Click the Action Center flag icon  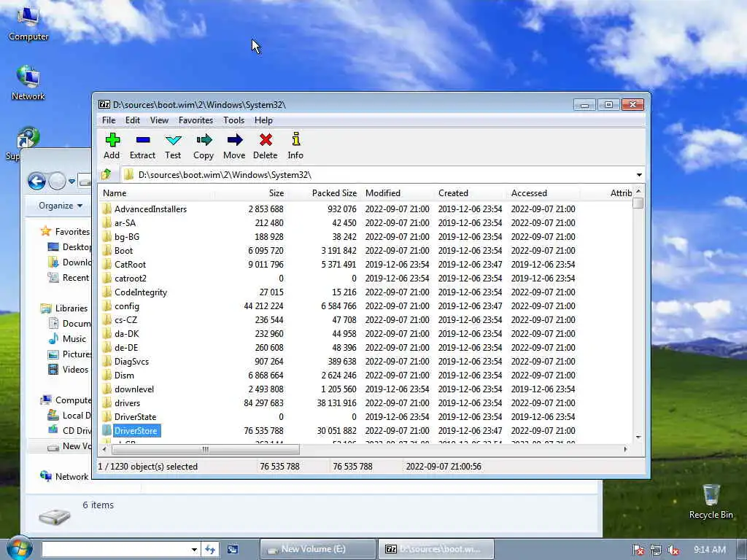tap(638, 550)
